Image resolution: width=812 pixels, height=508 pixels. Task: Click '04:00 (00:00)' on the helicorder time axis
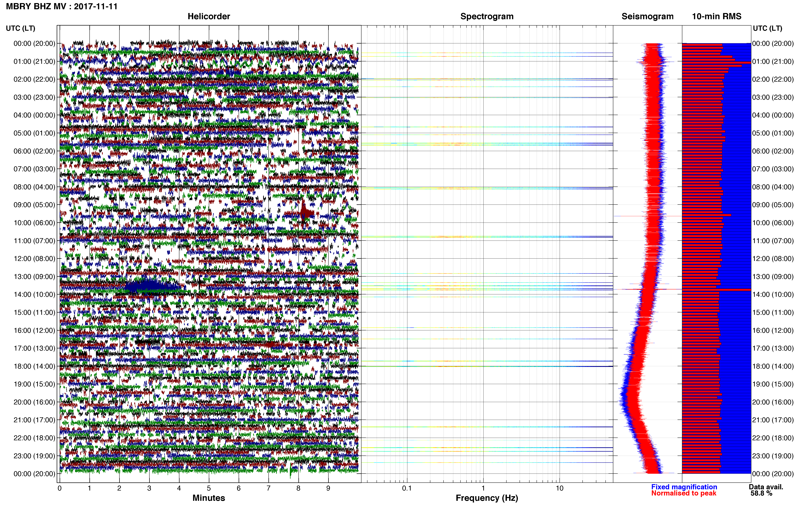[x=34, y=115]
